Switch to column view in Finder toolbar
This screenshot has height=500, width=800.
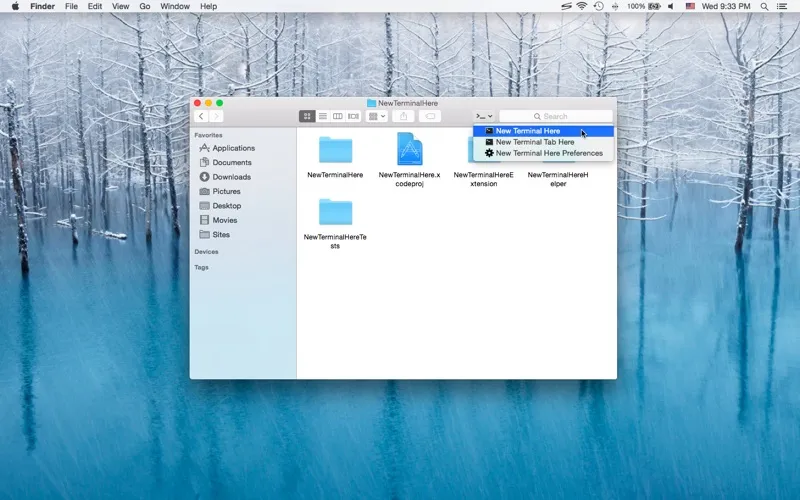click(338, 116)
